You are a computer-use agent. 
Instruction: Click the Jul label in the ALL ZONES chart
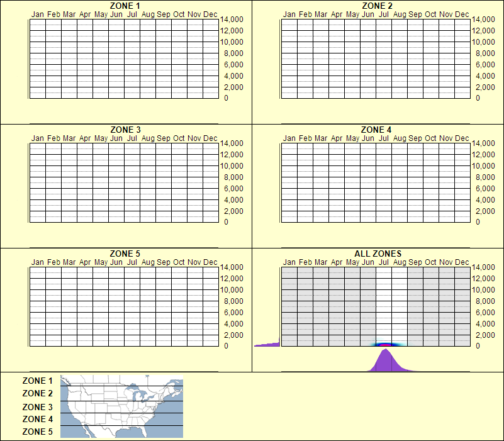point(383,262)
